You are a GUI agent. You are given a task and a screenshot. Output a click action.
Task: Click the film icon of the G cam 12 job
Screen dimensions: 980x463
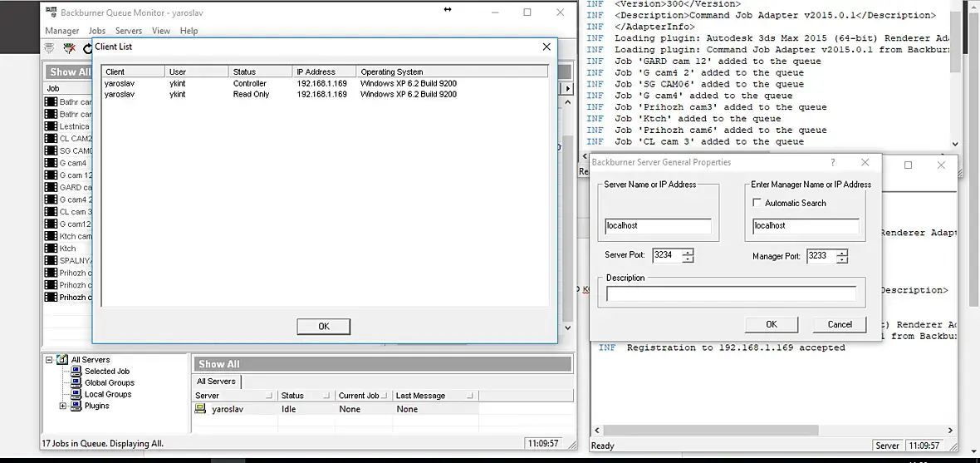(x=51, y=175)
